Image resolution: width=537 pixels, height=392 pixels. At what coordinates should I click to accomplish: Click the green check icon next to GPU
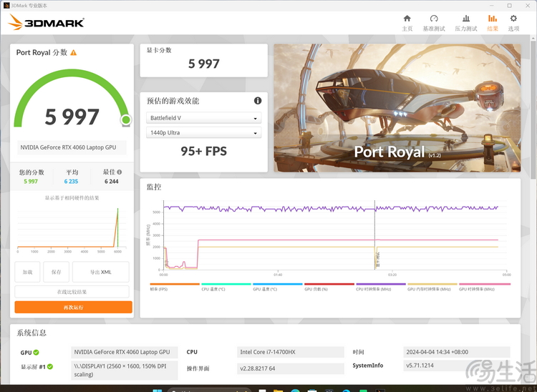(x=36, y=353)
